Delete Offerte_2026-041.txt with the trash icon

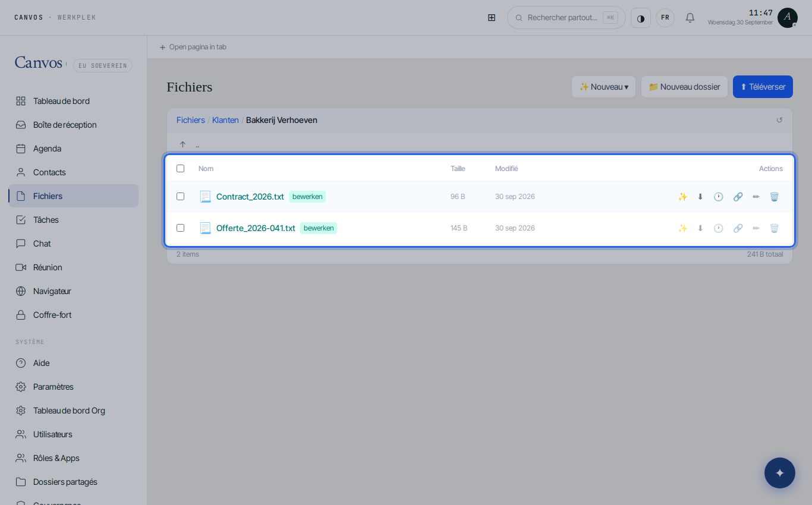click(774, 228)
